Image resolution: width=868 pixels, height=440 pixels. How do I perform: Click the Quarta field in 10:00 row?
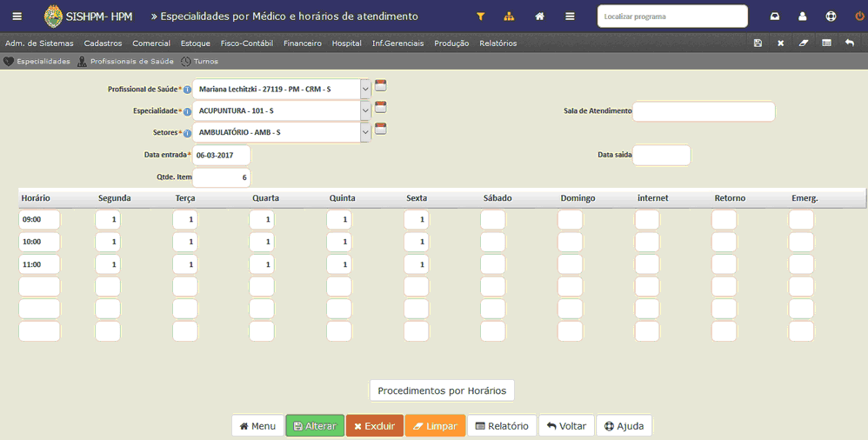[x=262, y=242]
